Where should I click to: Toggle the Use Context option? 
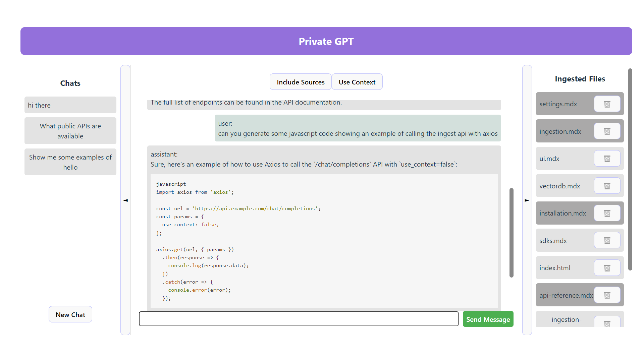pos(357,82)
